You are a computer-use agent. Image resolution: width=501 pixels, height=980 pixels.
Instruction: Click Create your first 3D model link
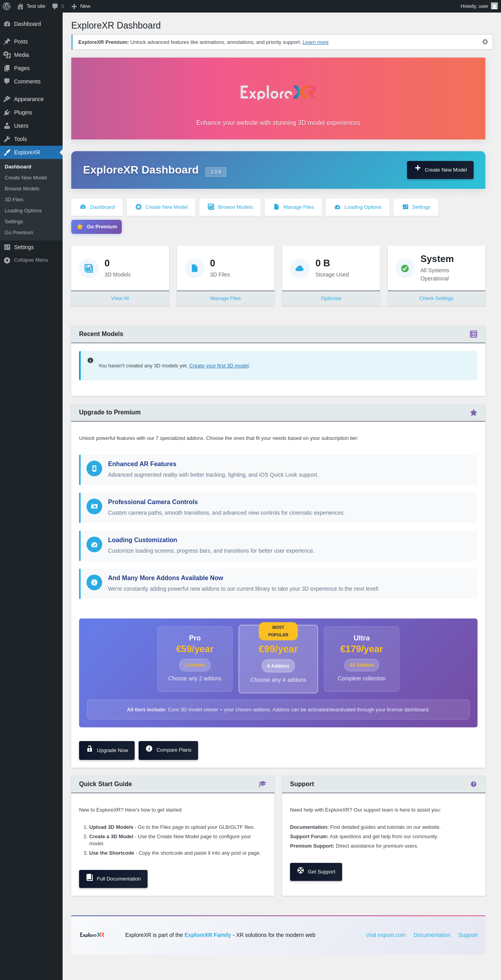219,366
